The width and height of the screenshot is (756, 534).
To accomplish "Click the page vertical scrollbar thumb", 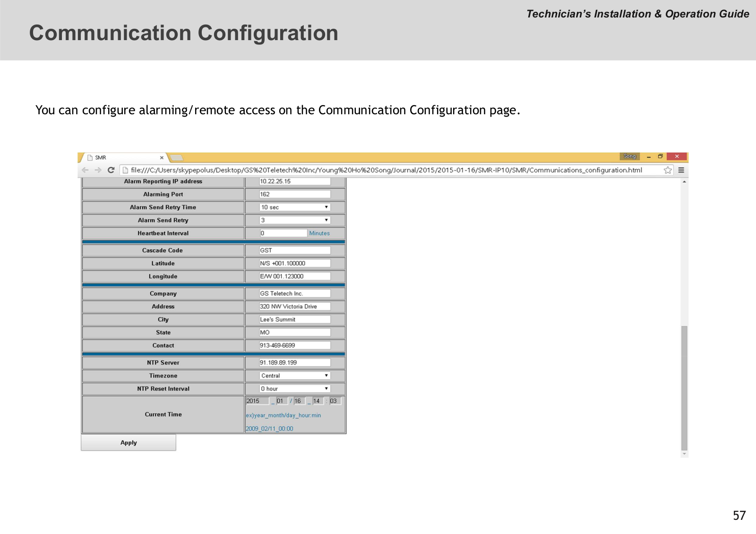I will [x=684, y=388].
